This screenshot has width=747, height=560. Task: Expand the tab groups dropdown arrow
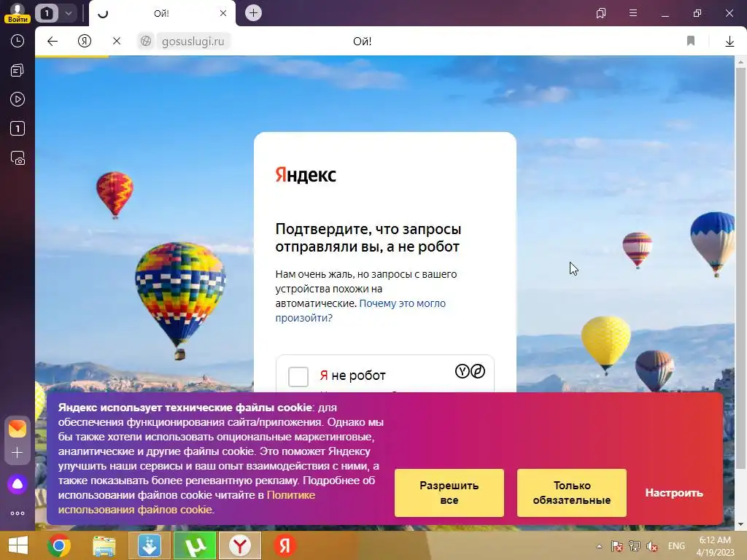tap(68, 13)
